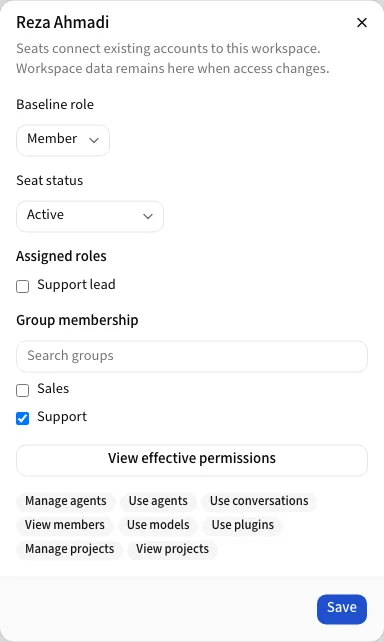
Task: Click the Assigned roles heading
Action: pyautogui.click(x=61, y=256)
